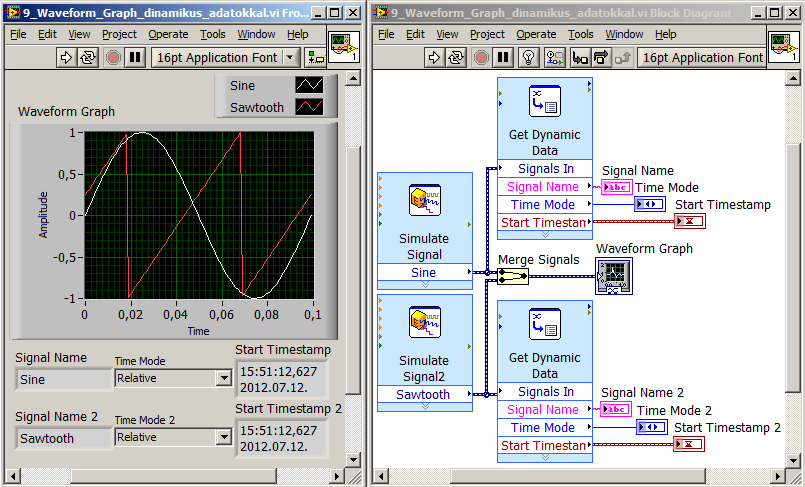The image size is (805, 487).
Task: Open Tools menu in Front Panel
Action: [213, 34]
